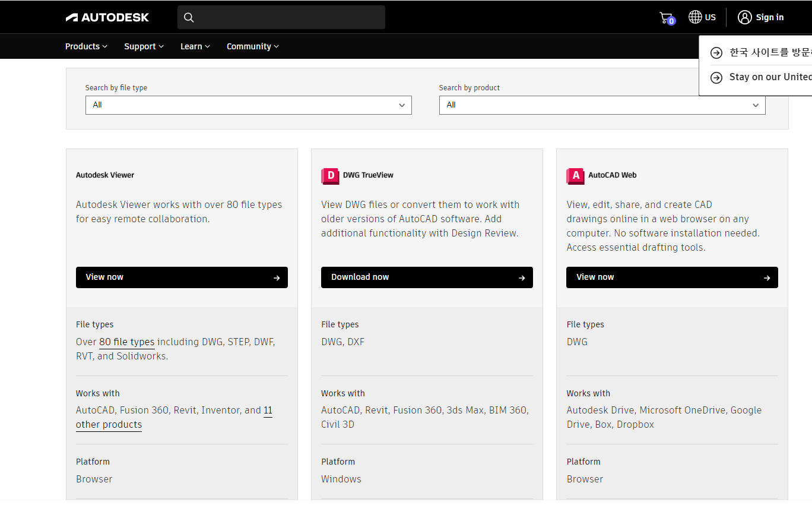Screen dimensions: 812x505
Task: Click the cart item count badge
Action: (671, 21)
